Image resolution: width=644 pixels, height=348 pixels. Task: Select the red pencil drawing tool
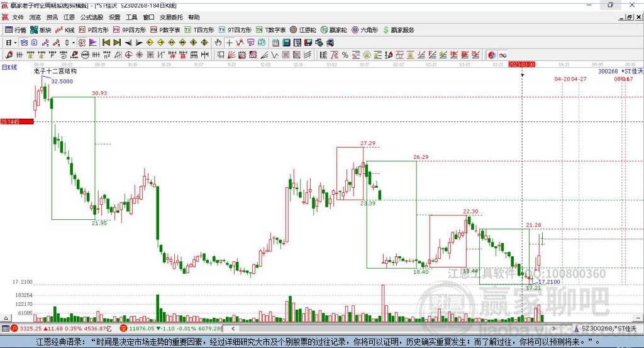click(x=9, y=55)
